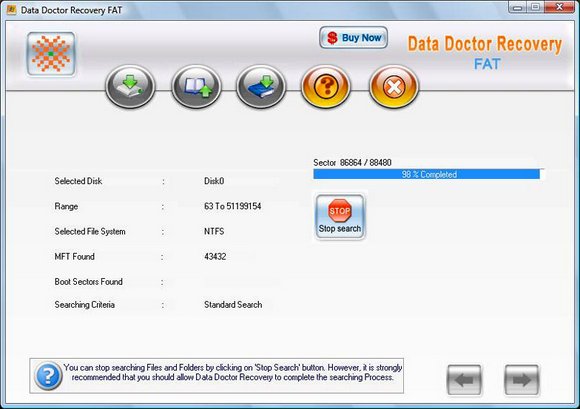This screenshot has width=580, height=409.
Task: Click the Disk0 selected disk value
Action: pyautogui.click(x=214, y=181)
